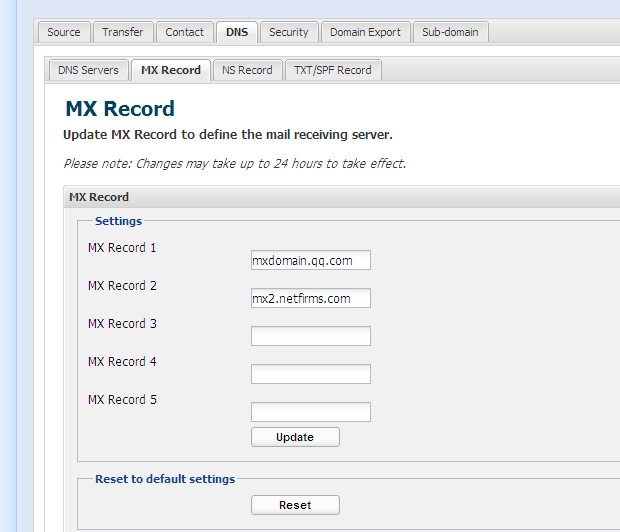This screenshot has height=532, width=620.
Task: Switch to the TXT/SPF Record sub-tab
Action: (333, 70)
